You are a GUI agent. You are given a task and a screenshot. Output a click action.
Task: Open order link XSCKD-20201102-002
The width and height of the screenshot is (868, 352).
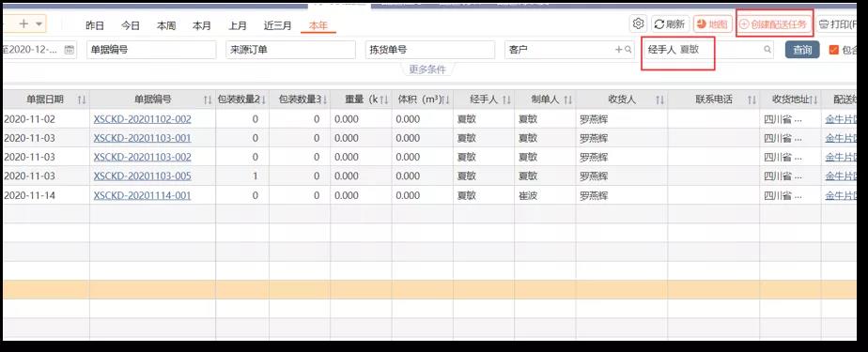pos(142,119)
